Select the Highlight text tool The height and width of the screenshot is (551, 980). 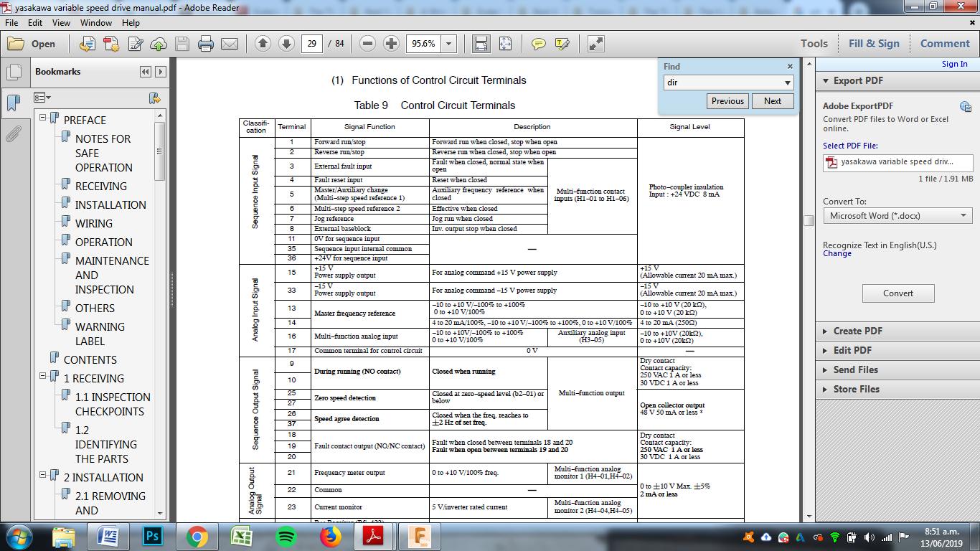(x=562, y=44)
